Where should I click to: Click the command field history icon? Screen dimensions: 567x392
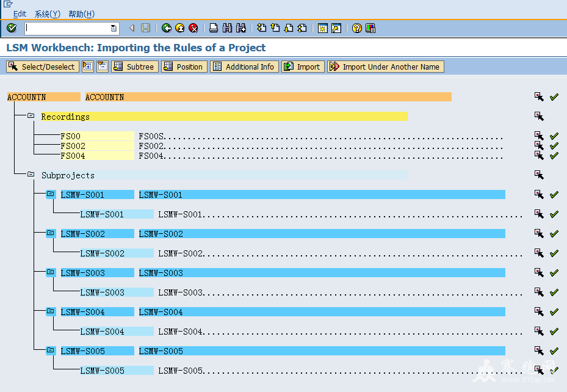coord(114,28)
